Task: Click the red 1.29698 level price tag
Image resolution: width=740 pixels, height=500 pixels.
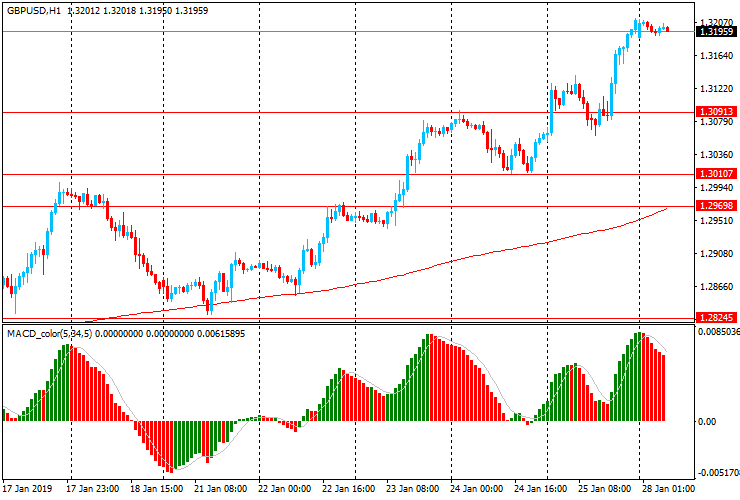Action: click(x=716, y=206)
